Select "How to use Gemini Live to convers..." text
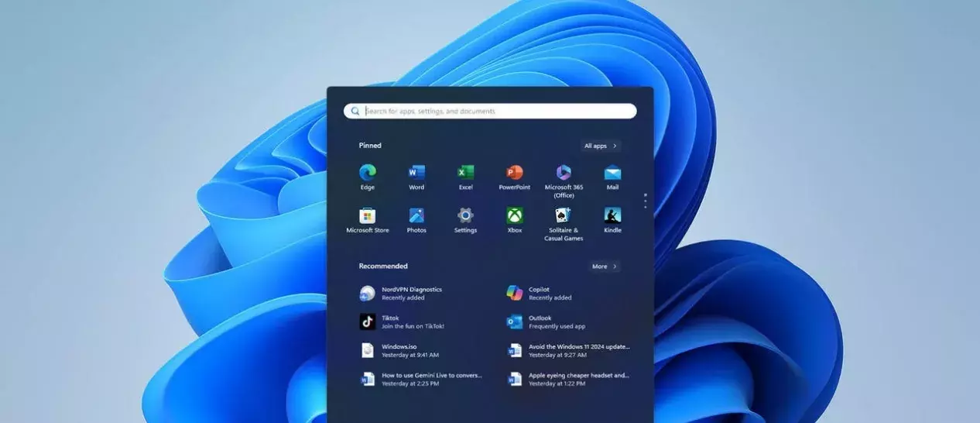The width and height of the screenshot is (980, 423). click(432, 375)
